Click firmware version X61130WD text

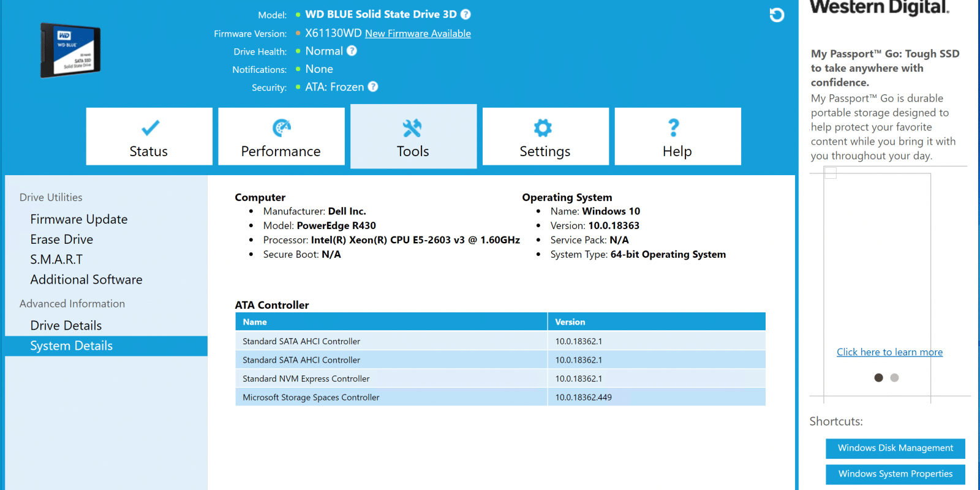[333, 33]
